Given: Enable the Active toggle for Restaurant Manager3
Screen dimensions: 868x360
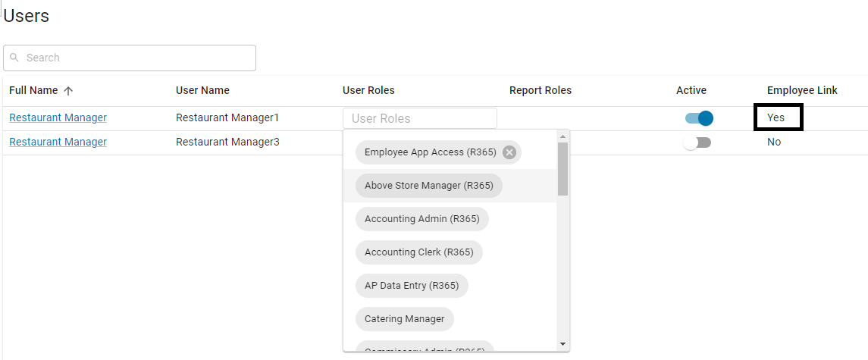Looking at the screenshot, I should tap(697, 142).
